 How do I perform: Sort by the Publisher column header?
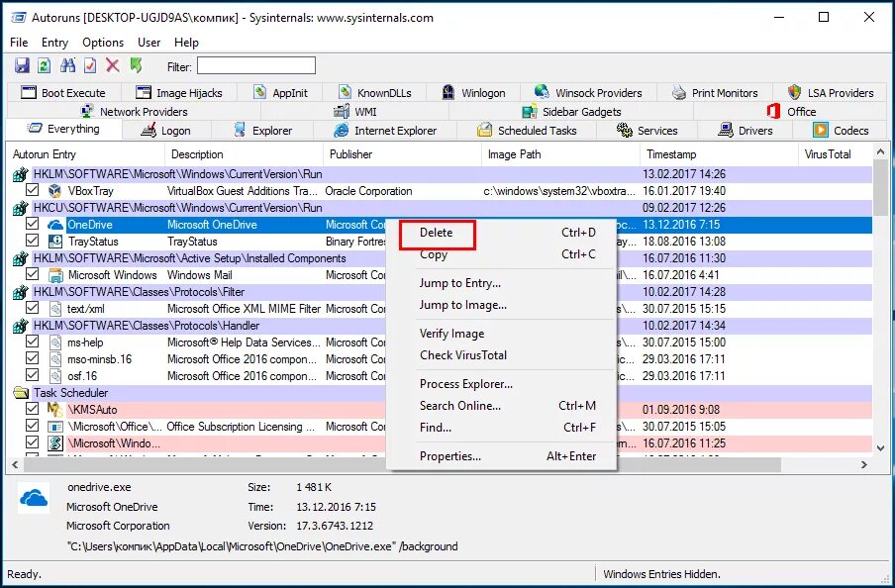(402, 154)
